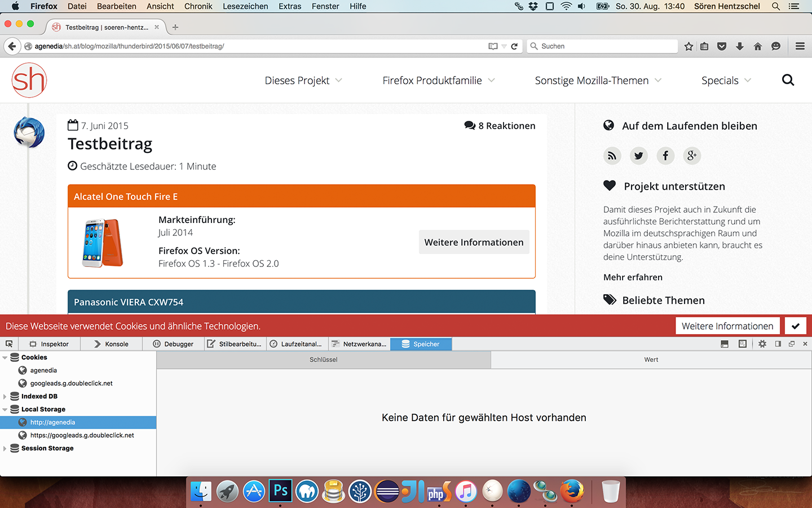Select googleads.g.doubleclick.net under Cookies
The image size is (812, 508).
(x=78, y=383)
